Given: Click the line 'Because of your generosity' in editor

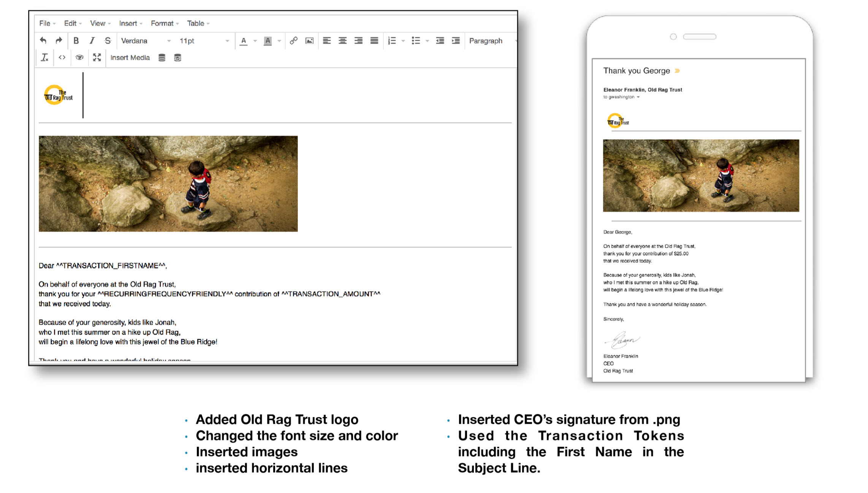Looking at the screenshot, I should [x=108, y=322].
